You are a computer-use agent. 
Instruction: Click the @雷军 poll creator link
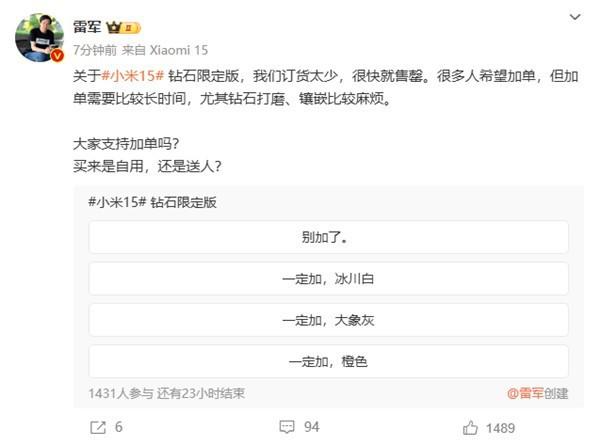pyautogui.click(x=525, y=393)
